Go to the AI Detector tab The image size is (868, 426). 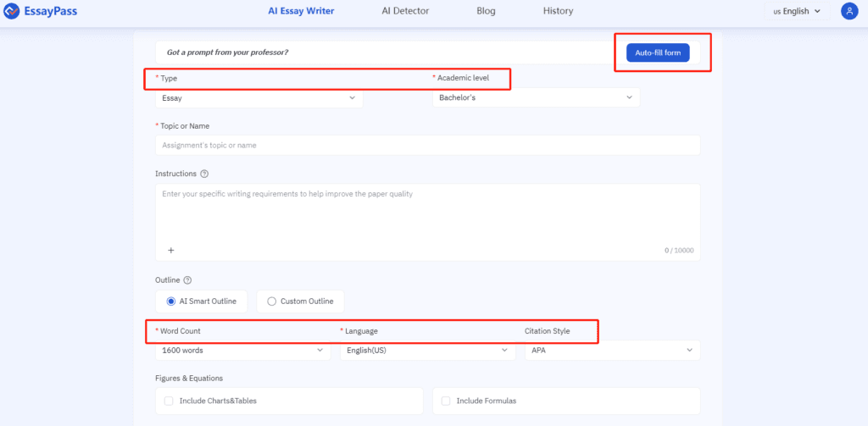405,10
